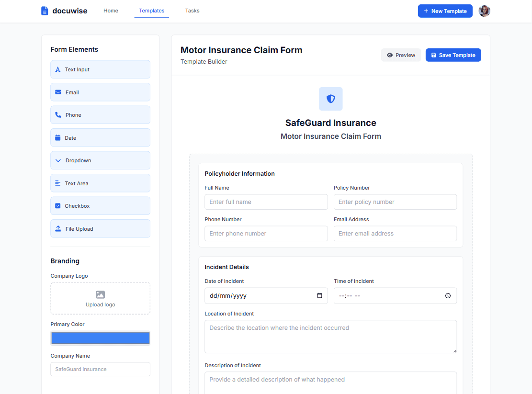Click the user profile avatar

484,11
